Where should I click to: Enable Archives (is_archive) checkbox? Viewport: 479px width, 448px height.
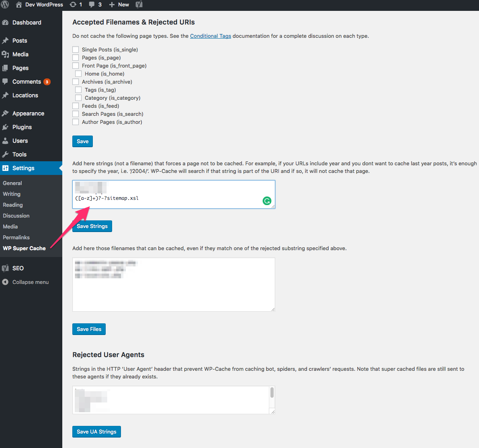pyautogui.click(x=76, y=82)
